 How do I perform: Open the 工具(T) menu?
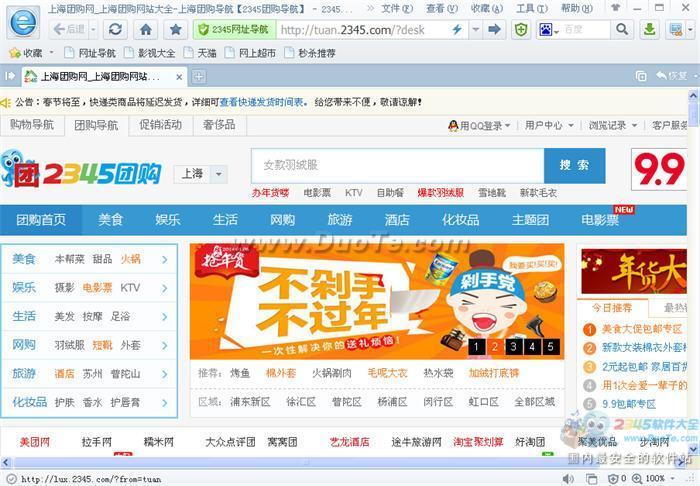tap(532, 8)
